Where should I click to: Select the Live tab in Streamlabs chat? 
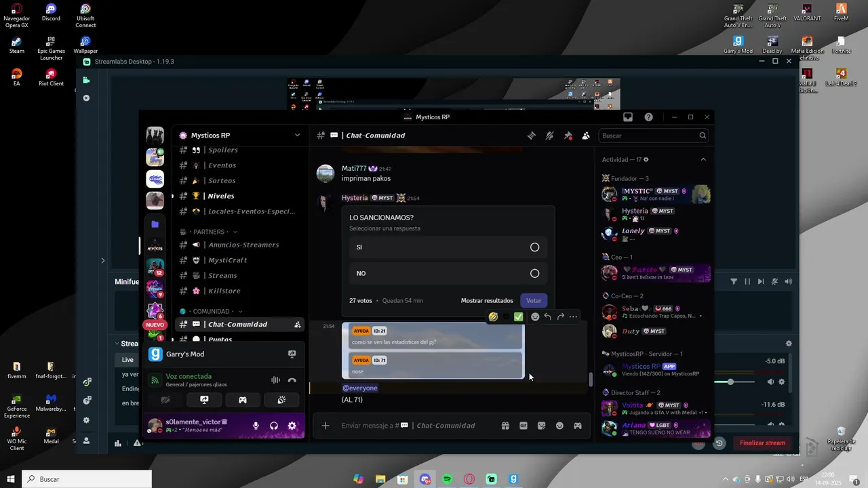point(127,360)
